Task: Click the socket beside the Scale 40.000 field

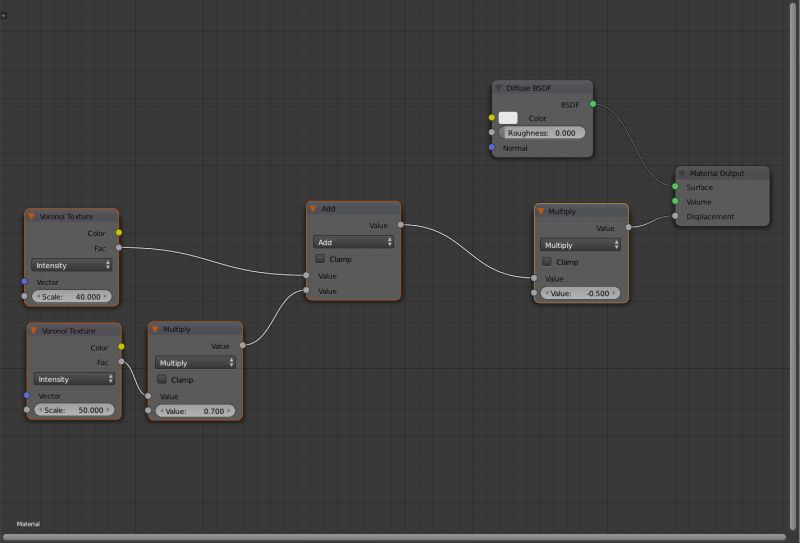Action: 24,296
